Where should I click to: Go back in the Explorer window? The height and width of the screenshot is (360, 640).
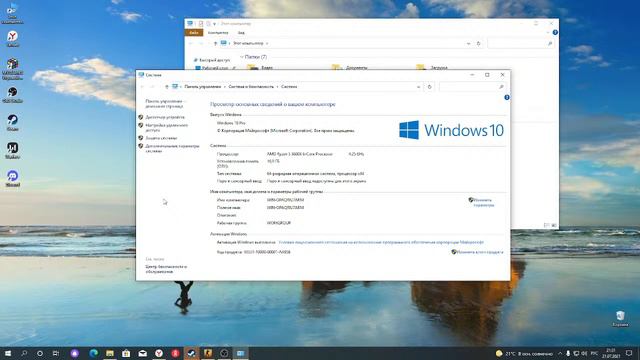[x=191, y=43]
